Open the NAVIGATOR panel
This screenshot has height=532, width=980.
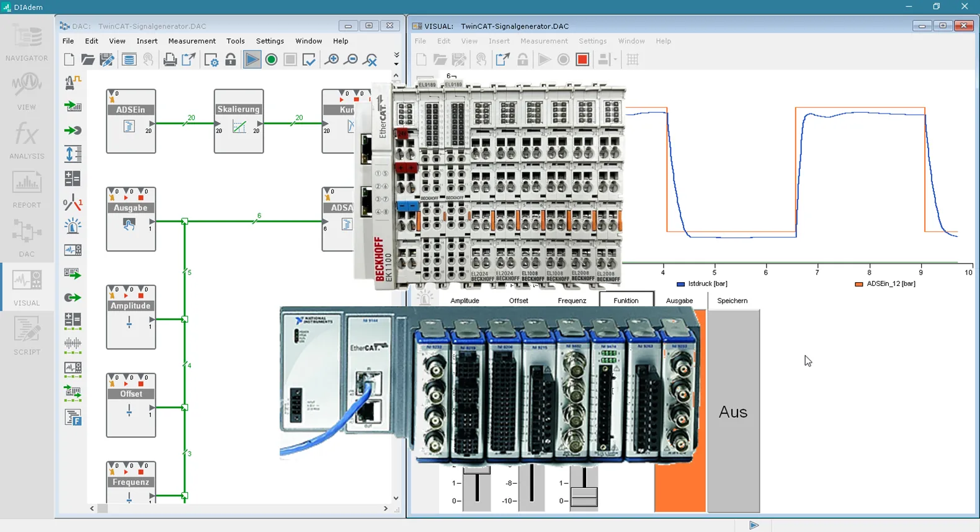click(x=27, y=42)
